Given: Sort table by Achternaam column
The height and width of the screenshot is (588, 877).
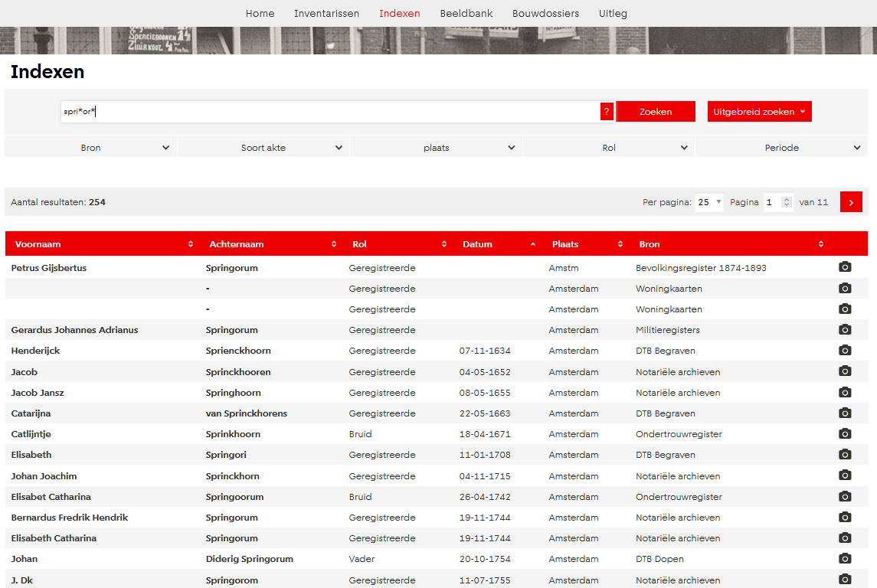Looking at the screenshot, I should coord(272,244).
